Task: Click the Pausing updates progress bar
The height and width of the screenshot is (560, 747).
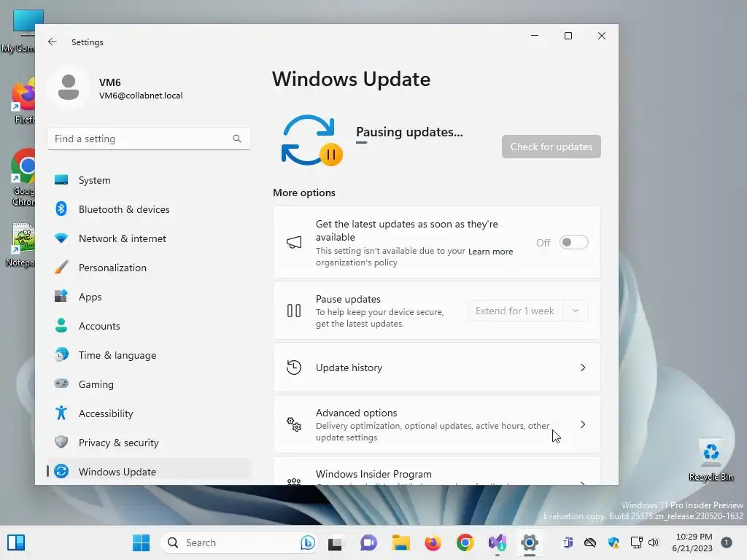Action: point(362,142)
